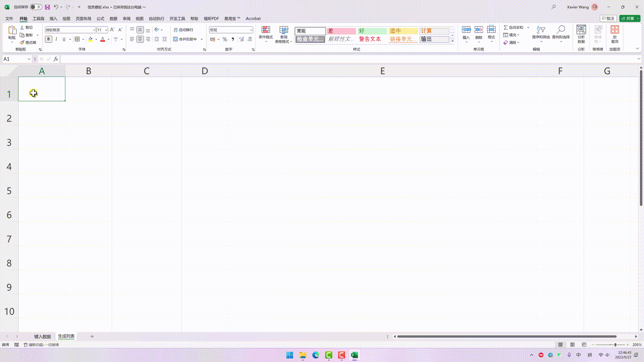Toggle Italic formatting button
Viewport: 644px width, 362px height.
pos(56,39)
